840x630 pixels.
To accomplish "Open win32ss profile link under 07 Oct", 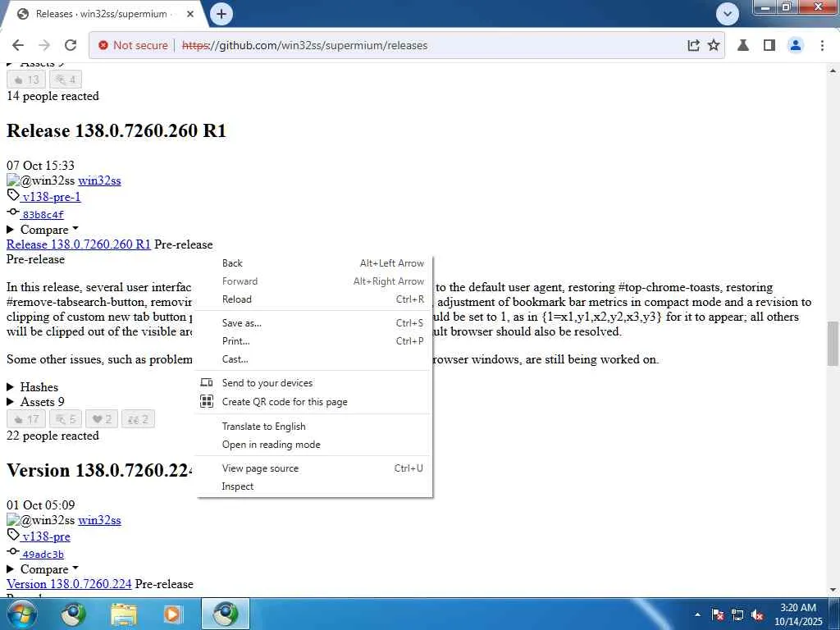I will [99, 180].
